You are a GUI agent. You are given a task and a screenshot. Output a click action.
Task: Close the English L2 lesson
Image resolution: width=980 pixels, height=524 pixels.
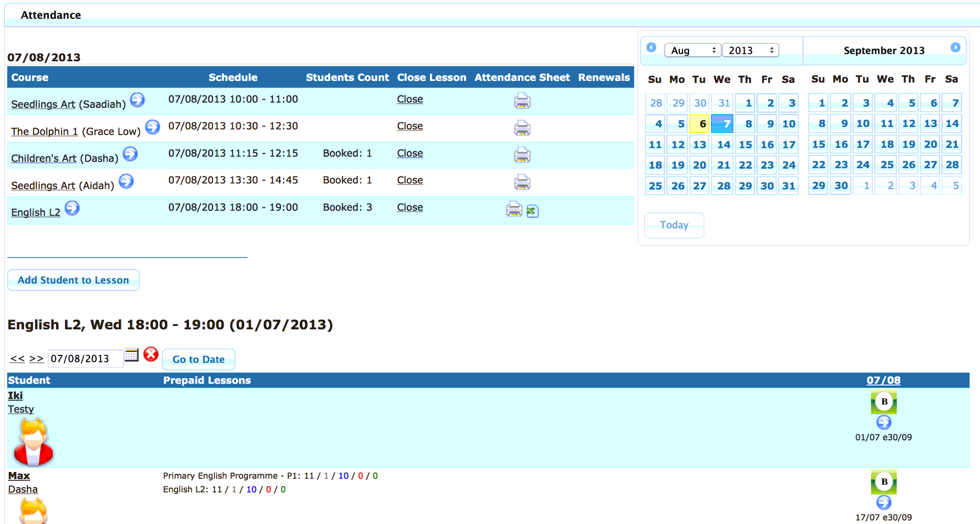410,207
